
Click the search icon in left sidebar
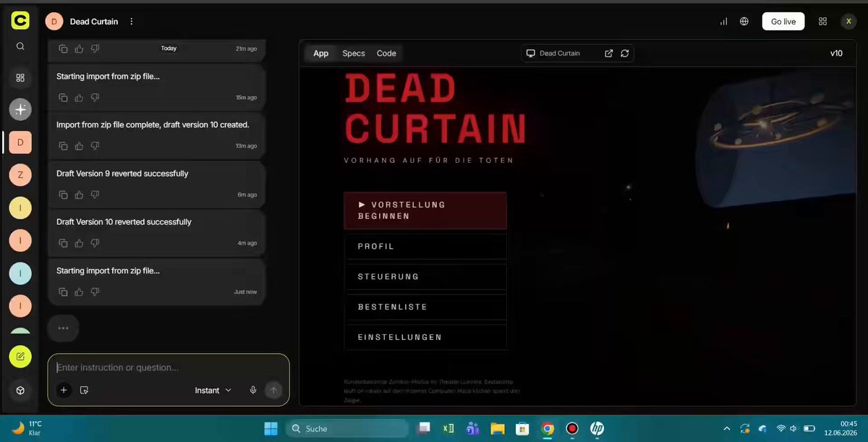pyautogui.click(x=20, y=46)
